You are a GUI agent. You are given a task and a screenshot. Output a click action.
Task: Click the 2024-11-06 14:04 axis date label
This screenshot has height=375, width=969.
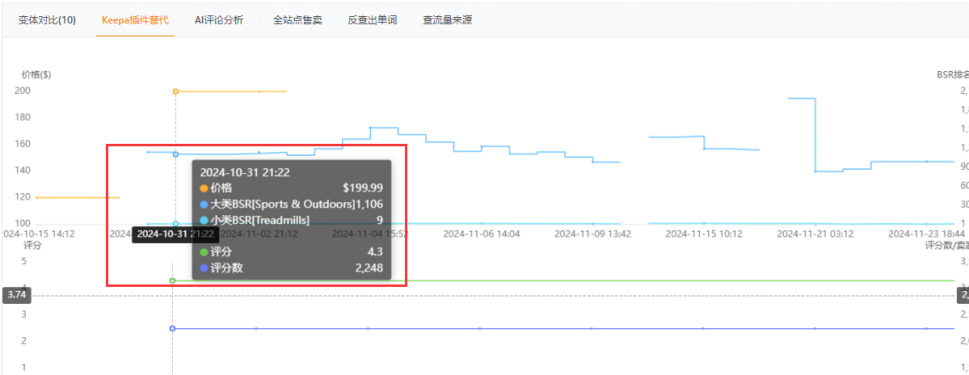pos(481,234)
